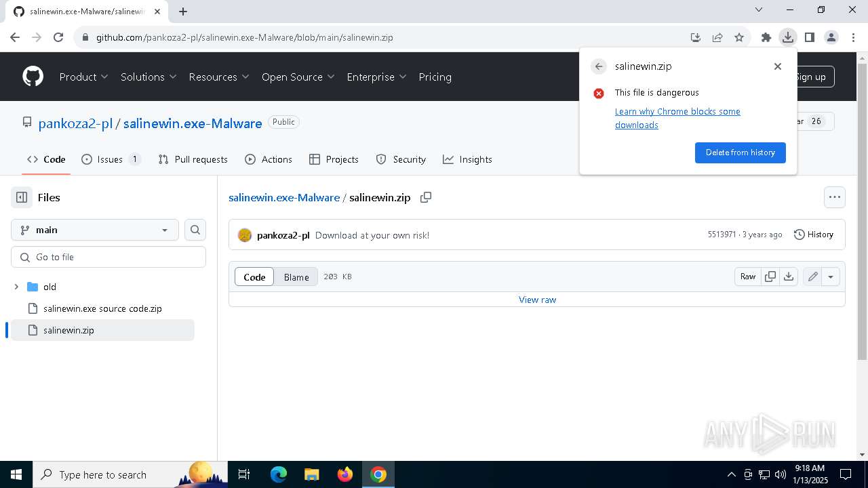View site information lock icon
This screenshot has width=868, height=488.
85,37
